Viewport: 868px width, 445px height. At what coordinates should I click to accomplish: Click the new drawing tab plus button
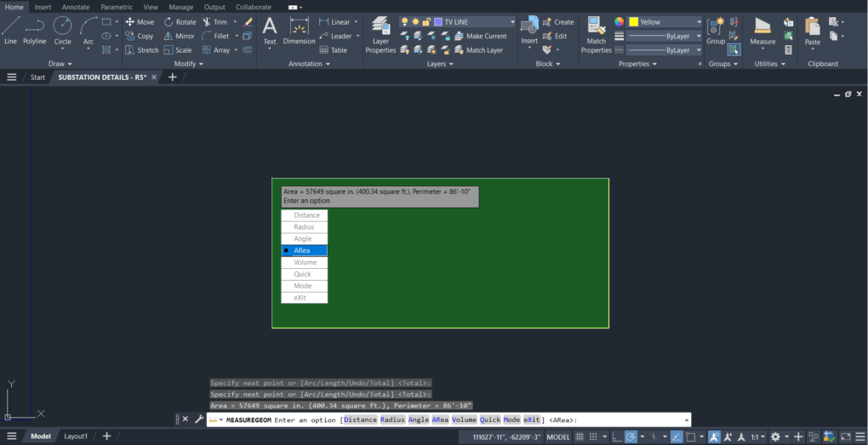pyautogui.click(x=172, y=77)
